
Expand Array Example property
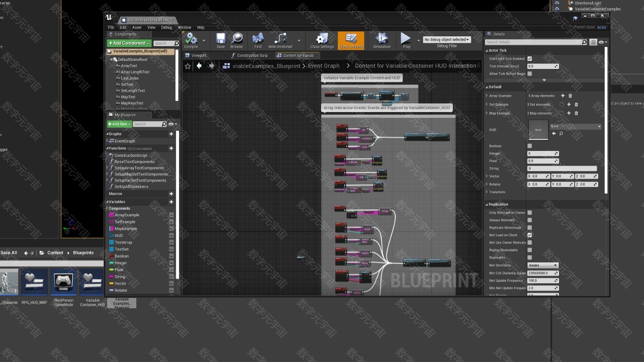[x=487, y=96]
